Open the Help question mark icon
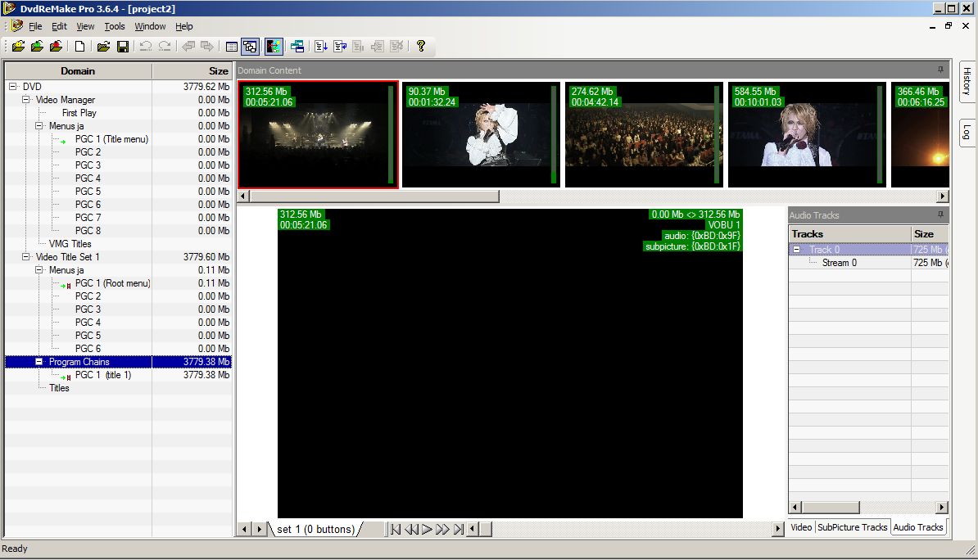978x560 pixels. click(421, 47)
